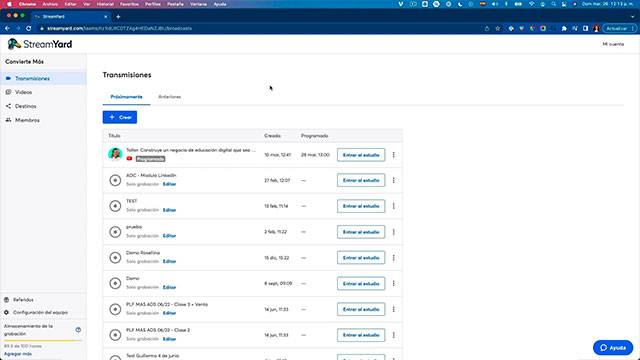Click the Referidos gift icon
This screenshot has height=360, width=640.
coord(7,300)
